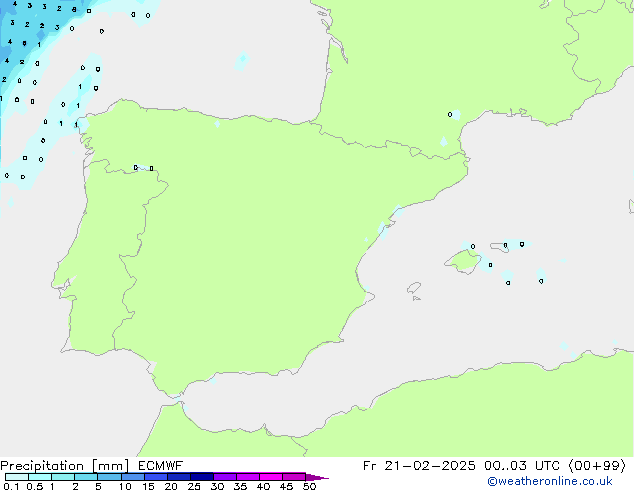Open the weatheronline.co.uk copyright link

coord(549,481)
